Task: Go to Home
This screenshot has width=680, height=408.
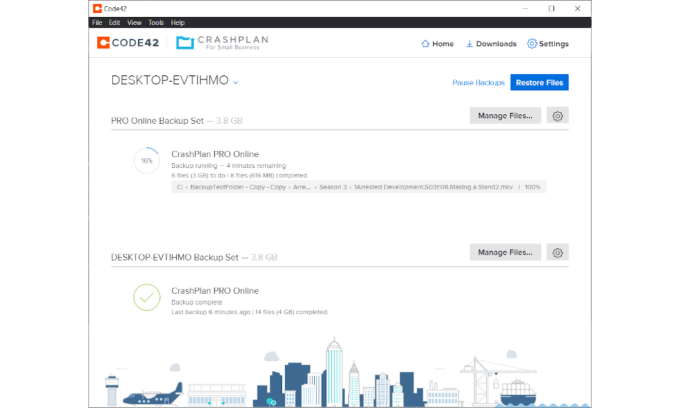Action: (x=438, y=44)
